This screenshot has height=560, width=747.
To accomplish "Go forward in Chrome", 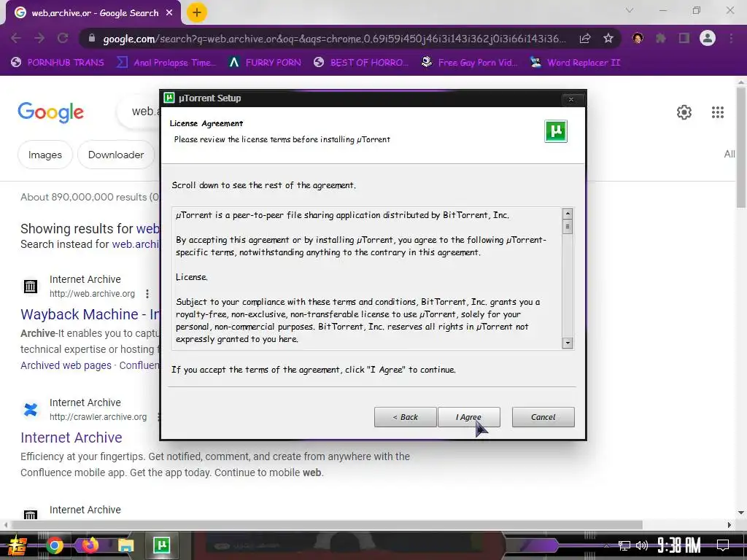I will pos(39,38).
